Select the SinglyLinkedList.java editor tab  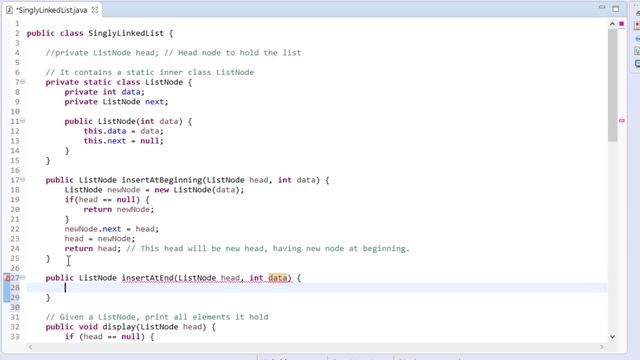click(51, 10)
